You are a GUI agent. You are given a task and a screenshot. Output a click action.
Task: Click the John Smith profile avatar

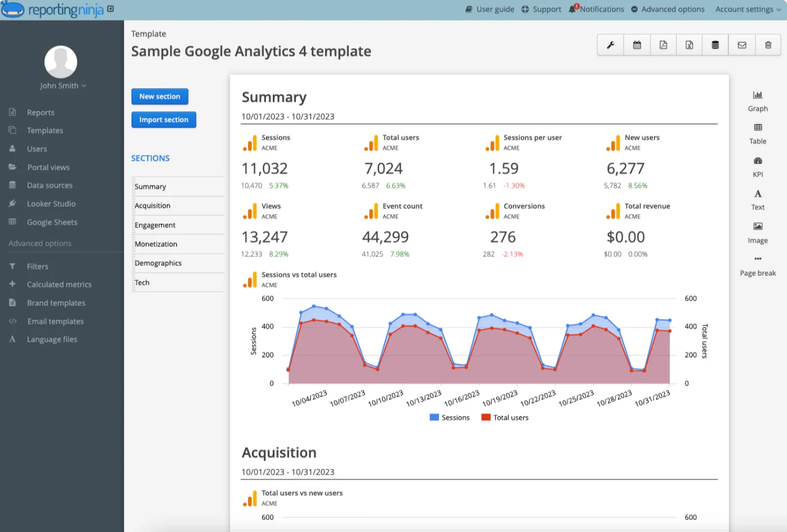pos(61,62)
